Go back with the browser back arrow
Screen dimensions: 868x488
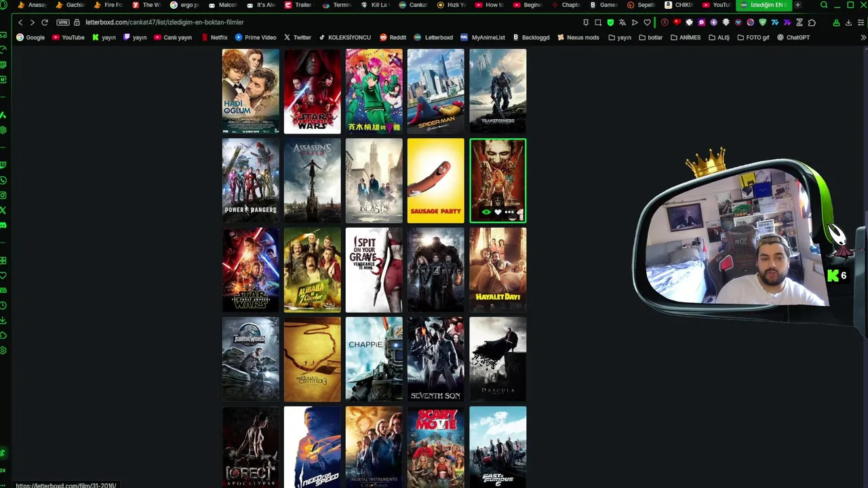(20, 22)
